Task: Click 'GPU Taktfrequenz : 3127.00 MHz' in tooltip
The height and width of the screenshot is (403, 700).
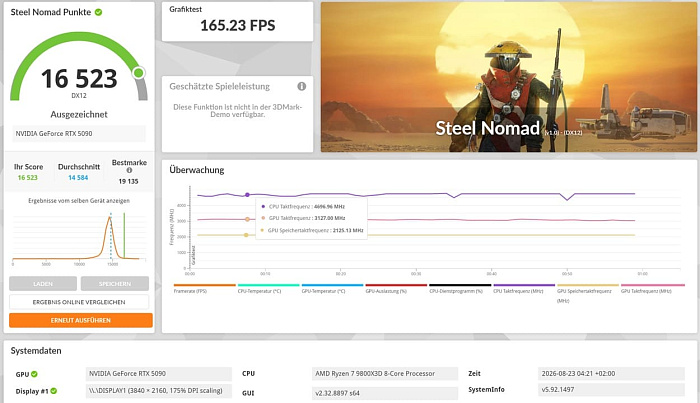Action: click(x=307, y=218)
